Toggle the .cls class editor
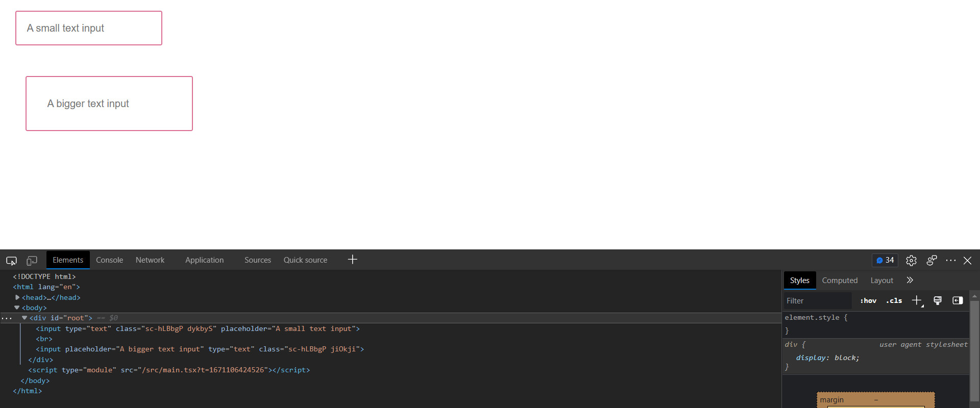The image size is (980, 408). pos(894,300)
